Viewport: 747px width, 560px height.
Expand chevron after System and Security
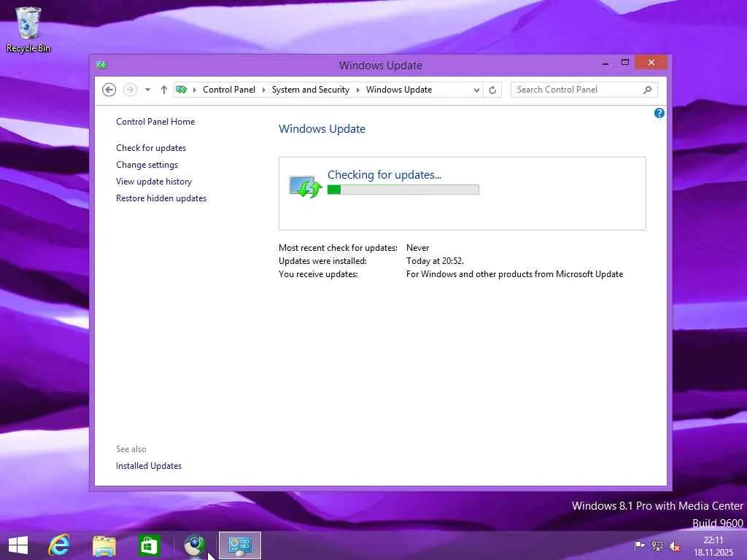tap(357, 90)
